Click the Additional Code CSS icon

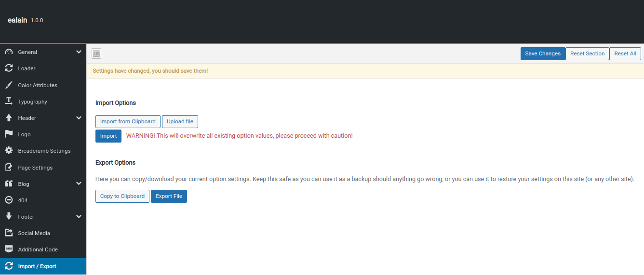point(9,249)
